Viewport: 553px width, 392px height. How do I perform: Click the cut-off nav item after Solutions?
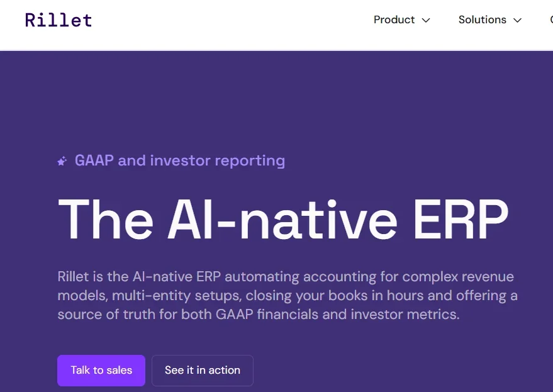click(550, 20)
